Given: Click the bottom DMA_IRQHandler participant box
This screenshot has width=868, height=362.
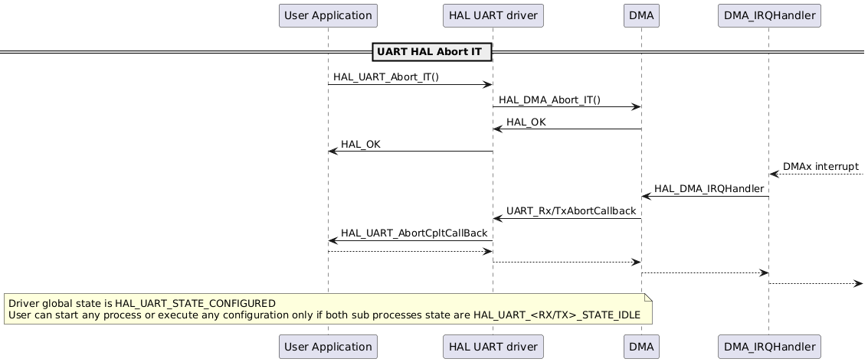Looking at the screenshot, I should [769, 347].
